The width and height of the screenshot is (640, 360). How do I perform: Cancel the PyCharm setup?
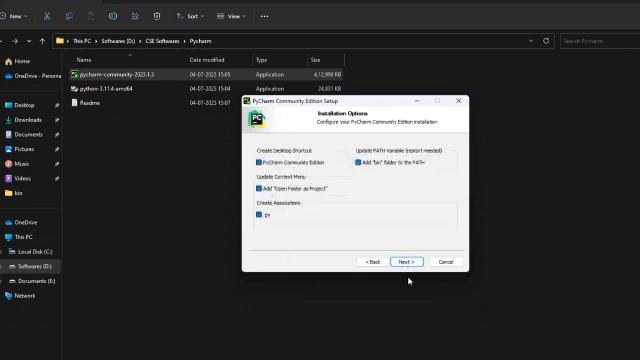click(x=446, y=262)
